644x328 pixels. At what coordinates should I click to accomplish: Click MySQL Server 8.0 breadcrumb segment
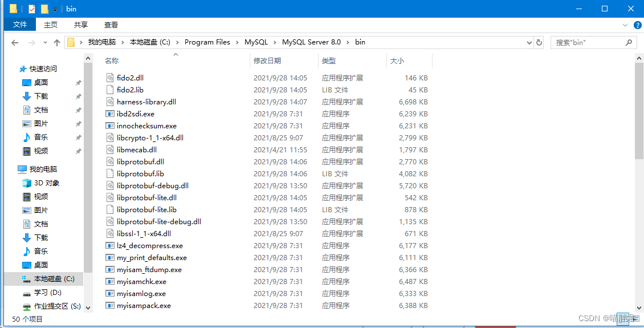click(311, 42)
